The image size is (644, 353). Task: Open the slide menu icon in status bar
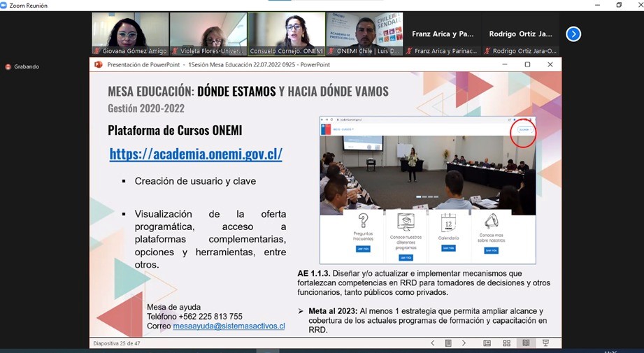[x=448, y=343]
